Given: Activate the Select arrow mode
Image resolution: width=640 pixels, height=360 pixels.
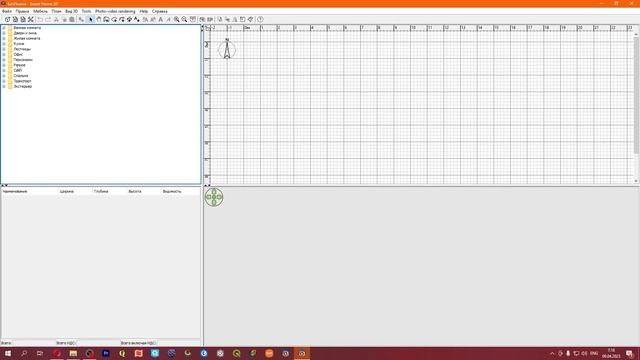Looking at the screenshot, I should click(x=91, y=19).
